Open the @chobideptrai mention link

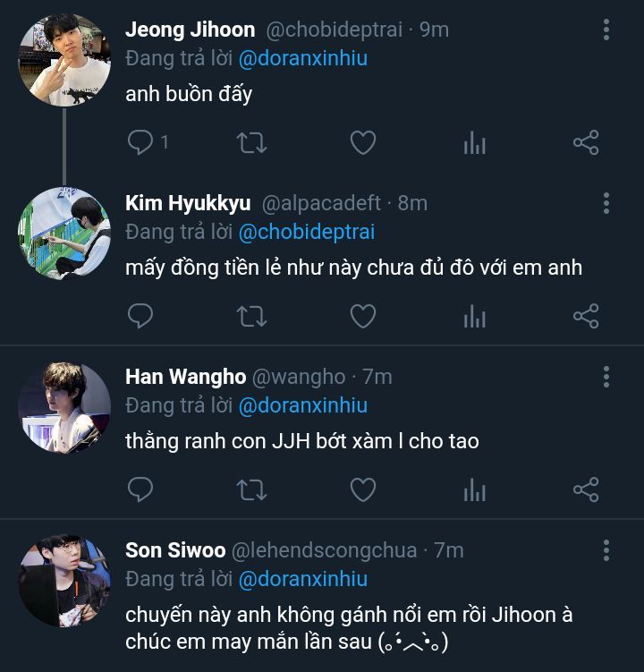[x=306, y=232]
